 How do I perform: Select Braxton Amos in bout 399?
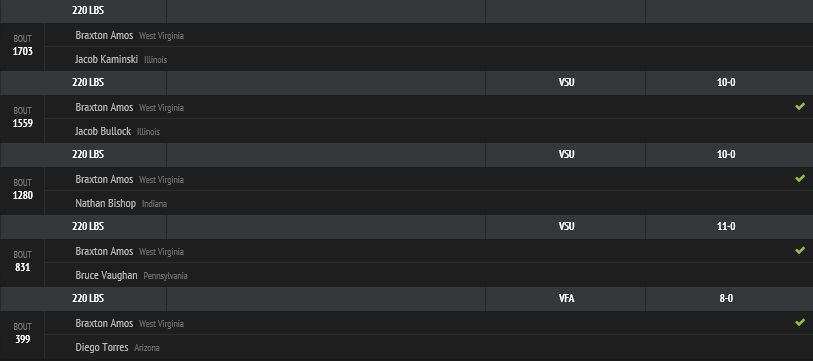point(104,323)
